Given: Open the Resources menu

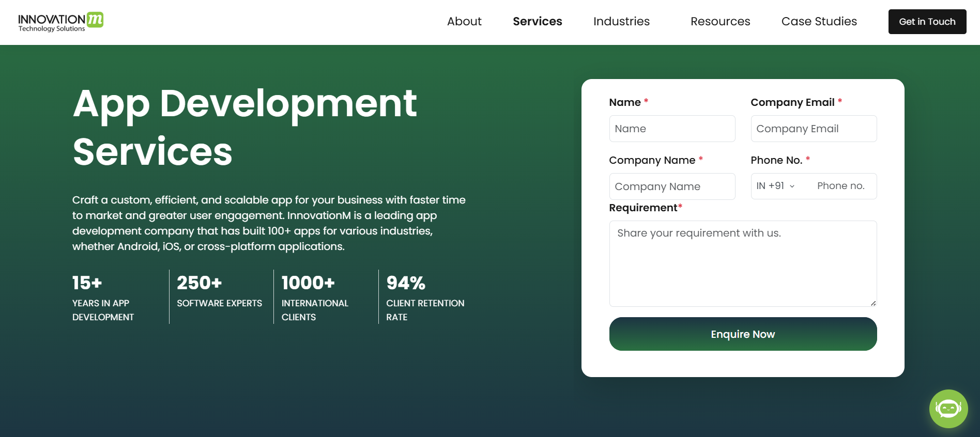Looking at the screenshot, I should tap(720, 22).
